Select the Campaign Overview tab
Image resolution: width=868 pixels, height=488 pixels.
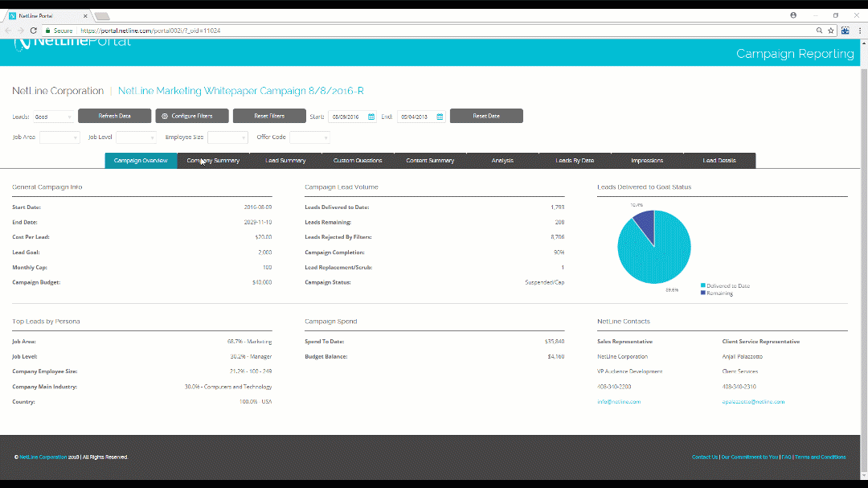tap(141, 161)
